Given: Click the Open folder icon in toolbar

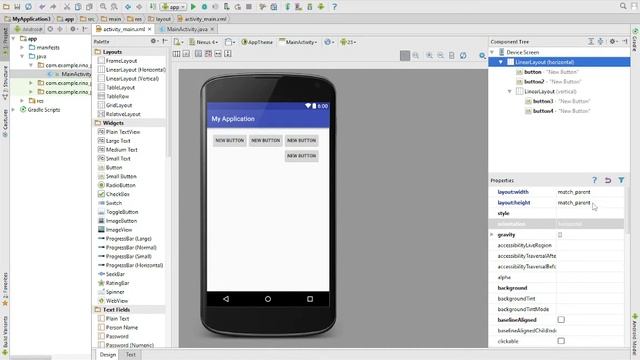Looking at the screenshot, I should 6,7.
